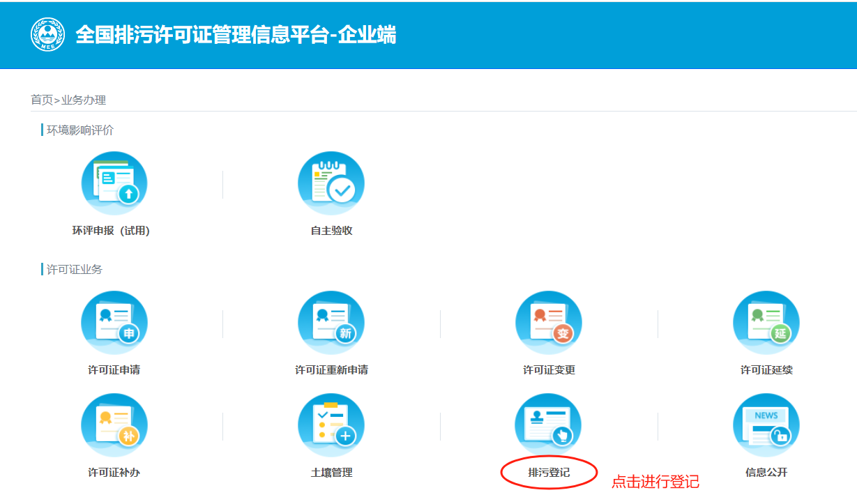857x504 pixels.
Task: Go to 首页 in the breadcrumb
Action: point(42,100)
